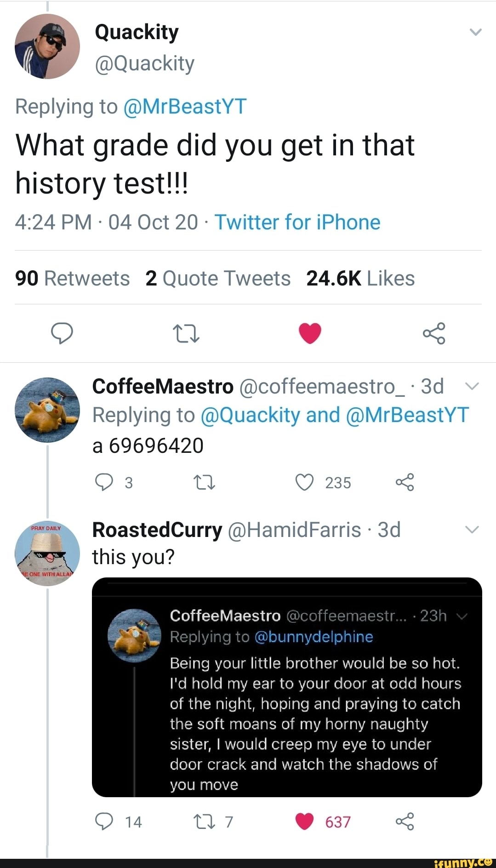View the 24.6K Likes list
496x868 pixels.
[360, 279]
